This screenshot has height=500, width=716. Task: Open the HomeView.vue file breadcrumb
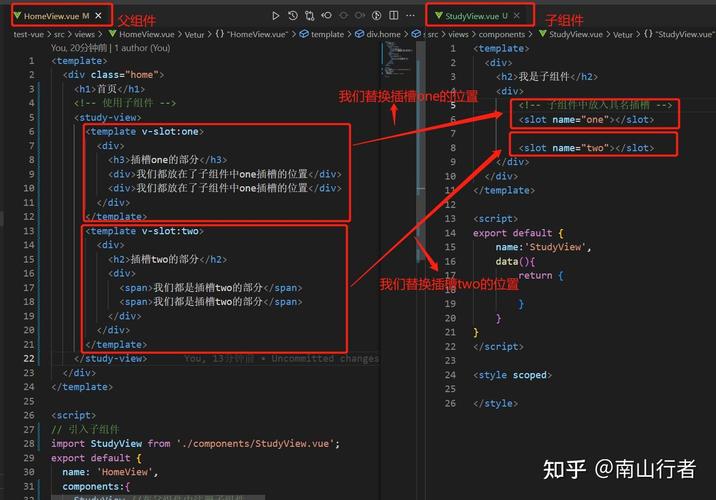[142, 34]
